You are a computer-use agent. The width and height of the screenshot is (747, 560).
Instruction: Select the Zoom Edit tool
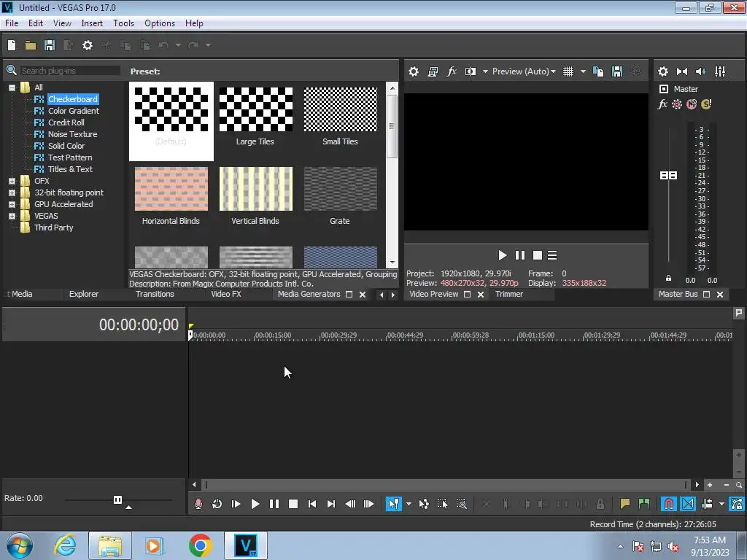461,504
